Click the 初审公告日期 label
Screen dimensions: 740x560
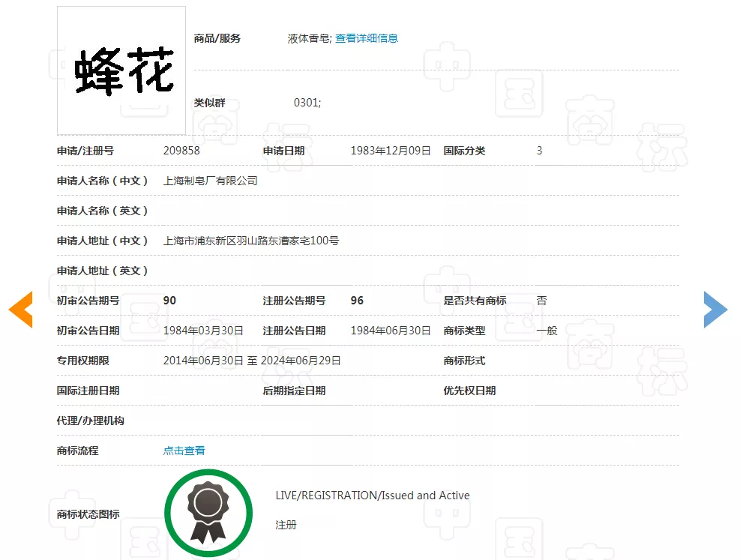click(x=88, y=331)
